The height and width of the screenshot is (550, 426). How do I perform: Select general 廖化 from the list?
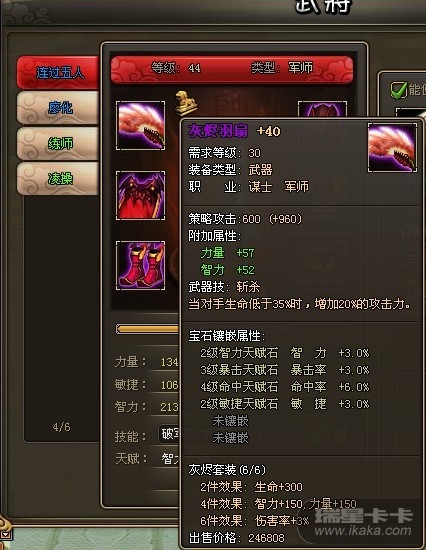click(x=58, y=108)
